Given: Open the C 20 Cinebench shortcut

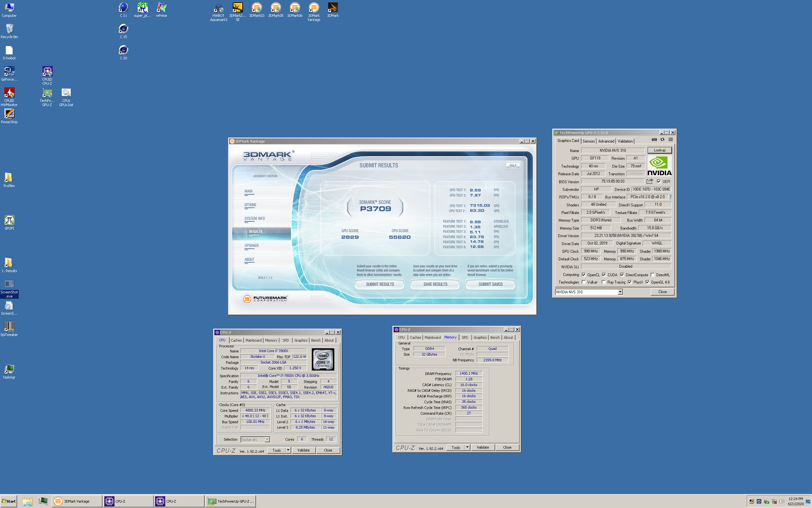Looking at the screenshot, I should tap(123, 53).
